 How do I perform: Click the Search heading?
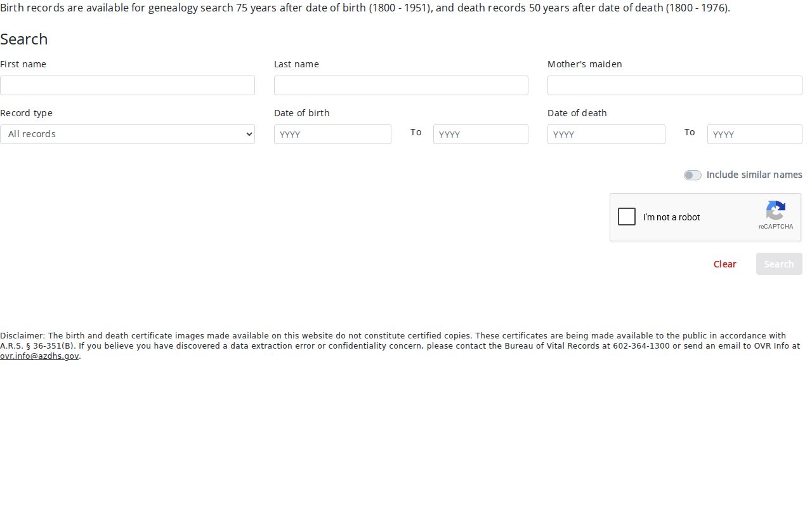[x=24, y=39]
